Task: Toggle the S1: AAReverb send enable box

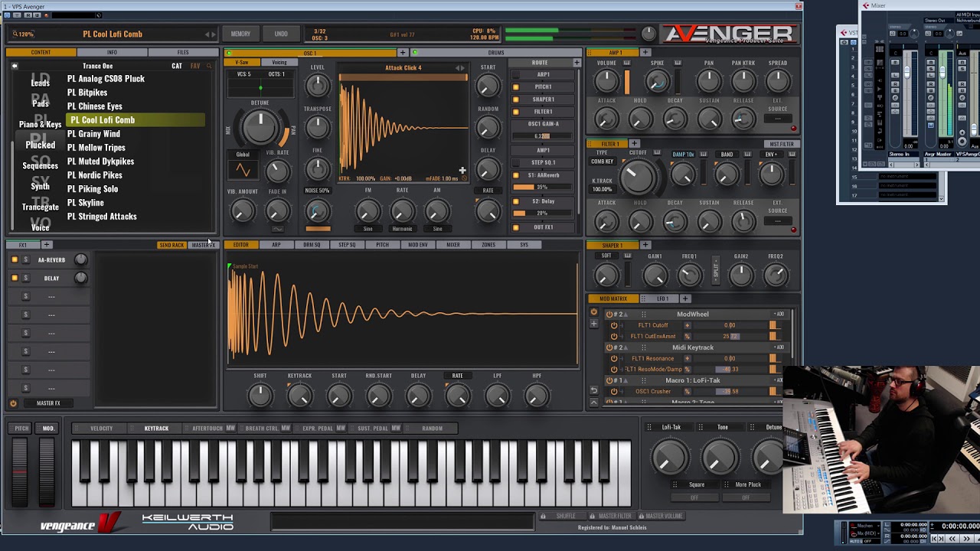Action: click(515, 175)
